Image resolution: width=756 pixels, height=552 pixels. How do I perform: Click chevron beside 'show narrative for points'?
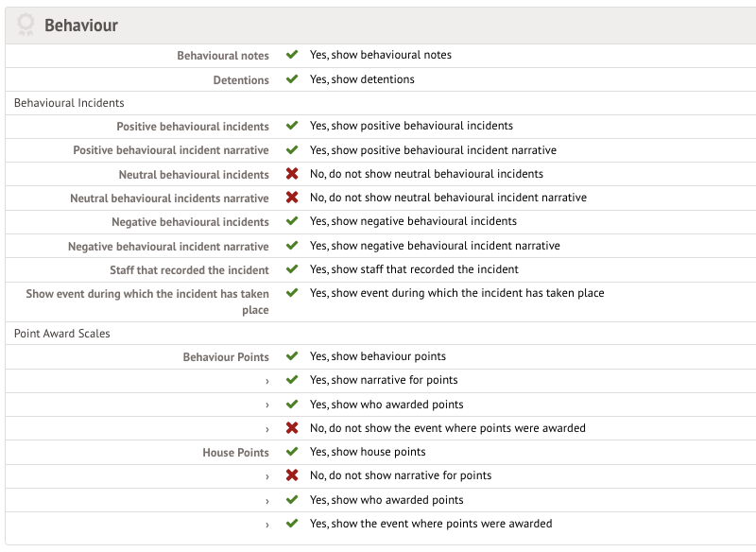coord(267,381)
